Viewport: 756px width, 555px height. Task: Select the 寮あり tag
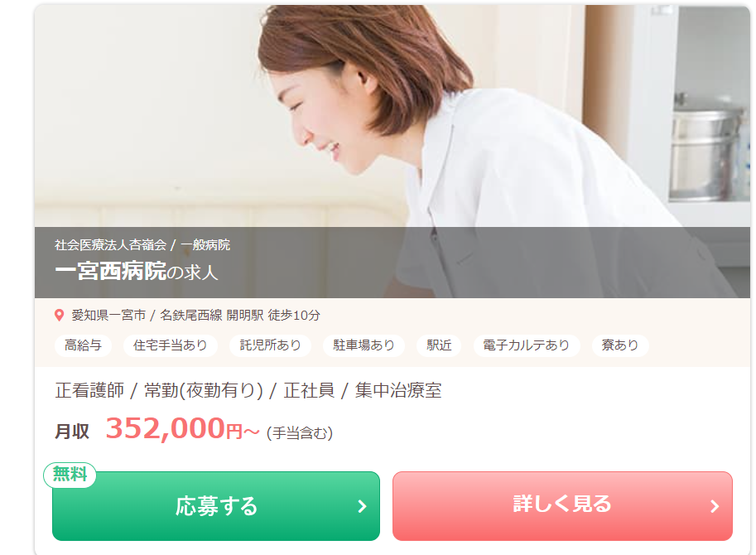(x=619, y=345)
